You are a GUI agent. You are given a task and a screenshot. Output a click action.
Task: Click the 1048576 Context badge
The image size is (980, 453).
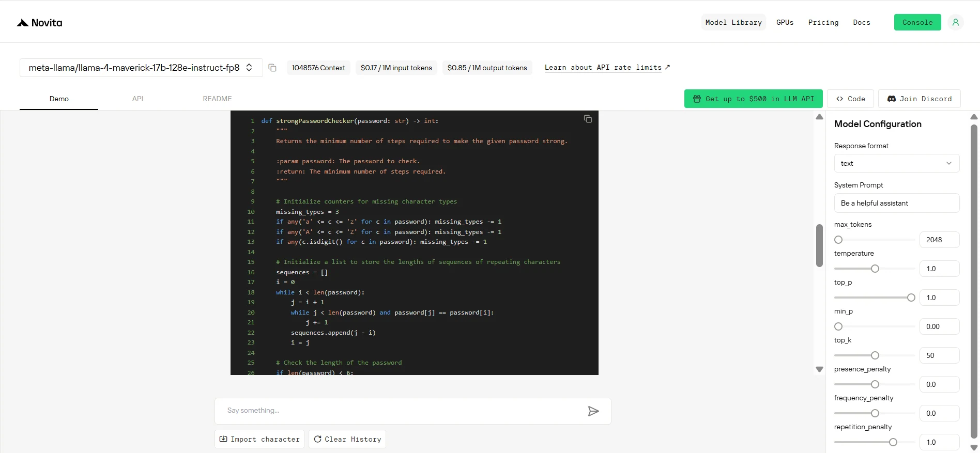[x=318, y=68]
